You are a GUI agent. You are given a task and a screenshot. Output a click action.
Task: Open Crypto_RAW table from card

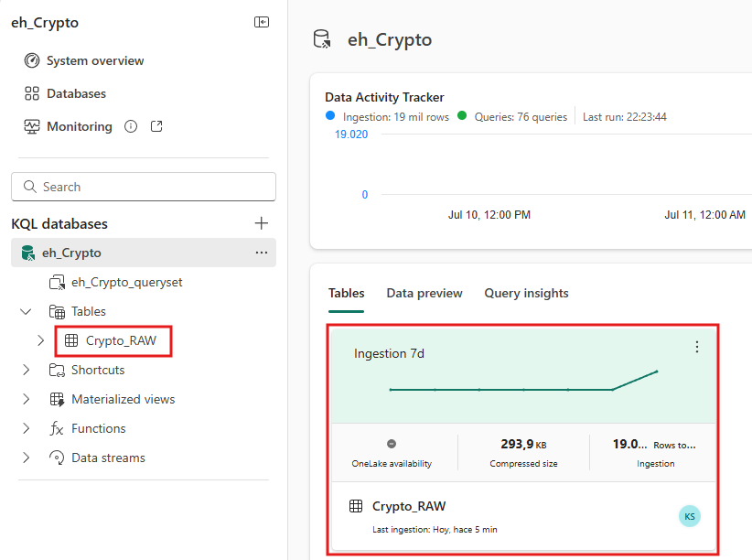[x=409, y=506]
